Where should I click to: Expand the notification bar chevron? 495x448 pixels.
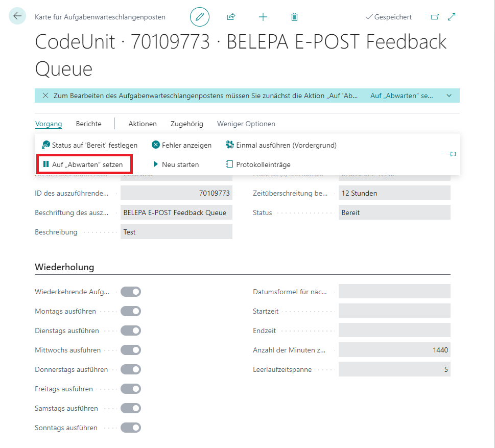pos(449,96)
